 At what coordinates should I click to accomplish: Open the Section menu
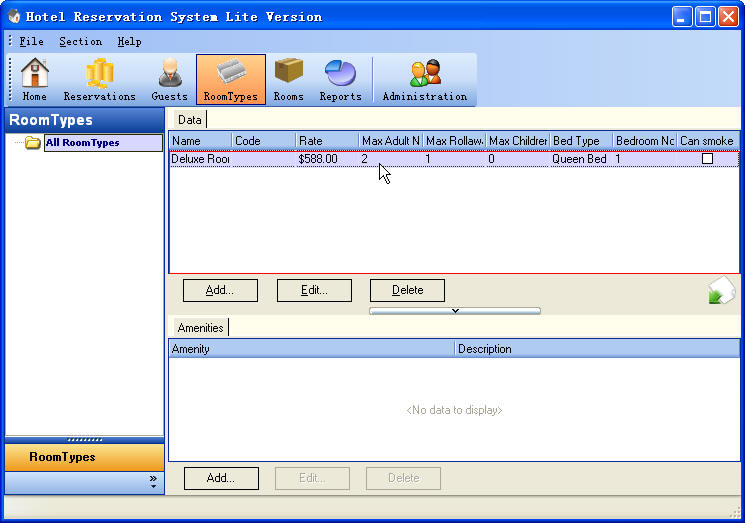(x=80, y=42)
